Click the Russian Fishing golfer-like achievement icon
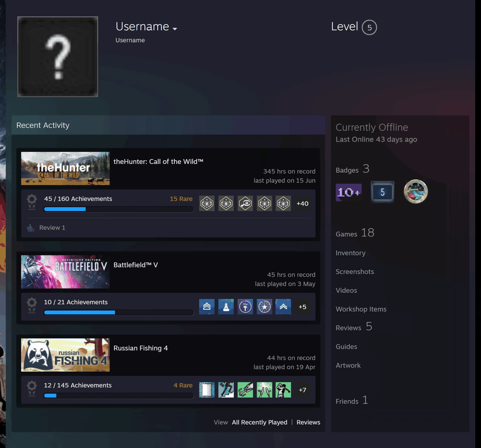The height and width of the screenshot is (448, 481). coord(283,390)
